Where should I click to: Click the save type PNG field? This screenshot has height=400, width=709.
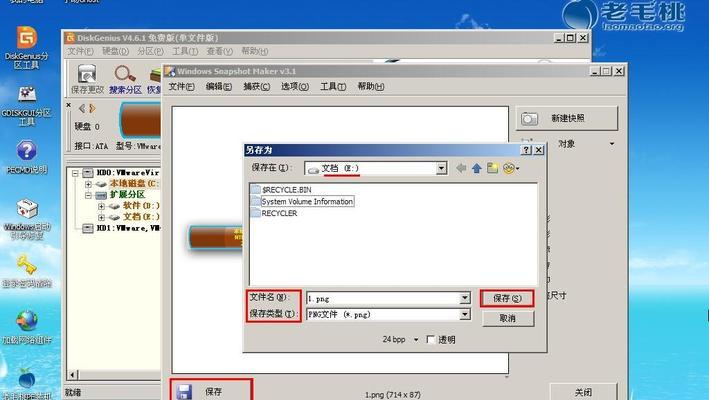pyautogui.click(x=383, y=314)
